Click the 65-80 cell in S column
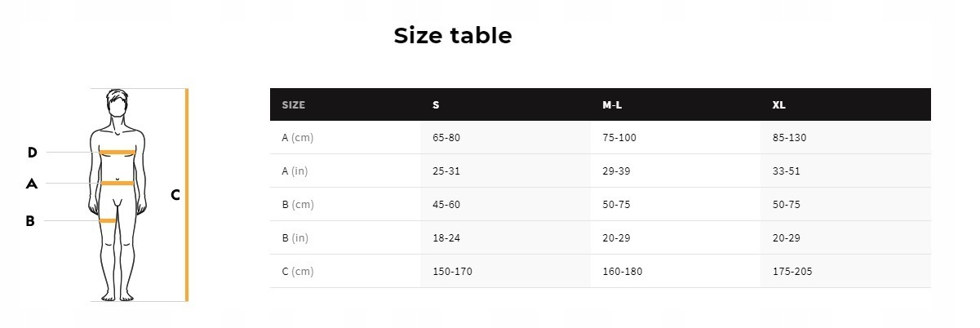980x328 pixels. pyautogui.click(x=446, y=138)
